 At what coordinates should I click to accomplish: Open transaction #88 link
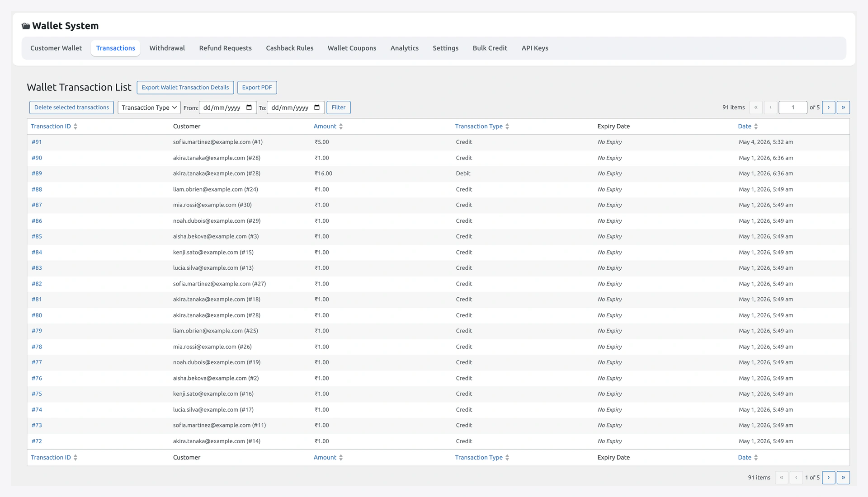(37, 189)
